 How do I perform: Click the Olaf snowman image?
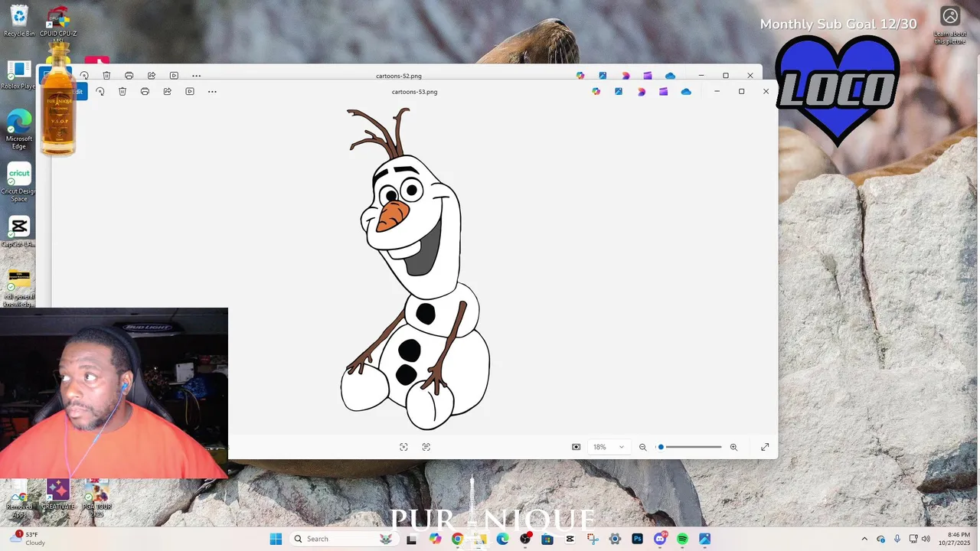(415, 268)
